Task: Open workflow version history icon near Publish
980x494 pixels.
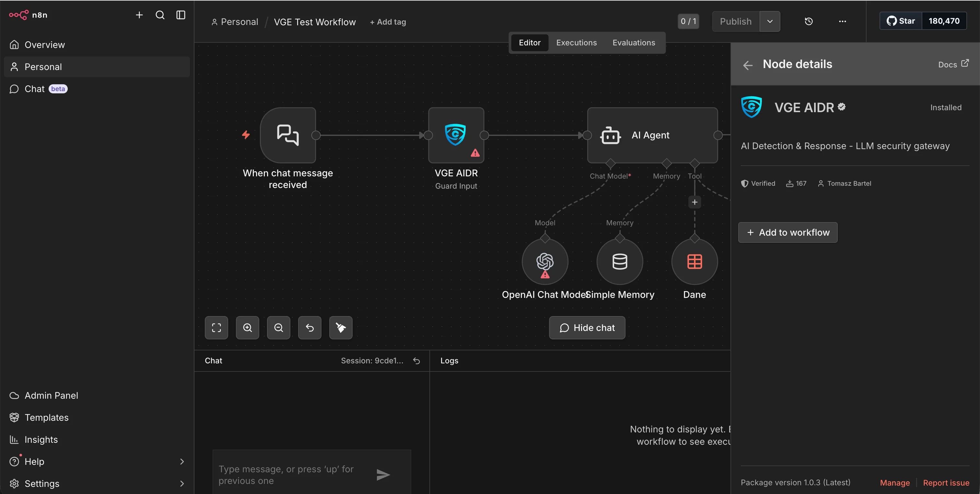Action: (x=809, y=21)
